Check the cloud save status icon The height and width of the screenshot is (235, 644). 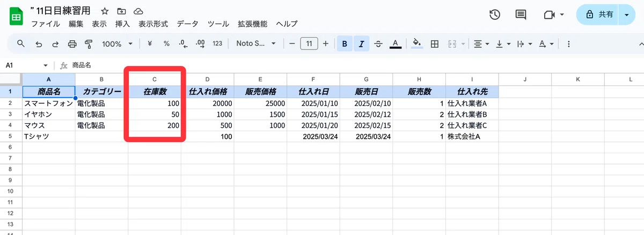[x=138, y=11]
